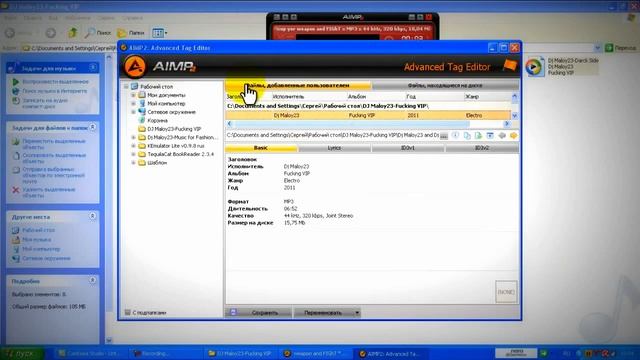
Task: Click the save disk icon on the Сохранить button
Action: tap(233, 313)
